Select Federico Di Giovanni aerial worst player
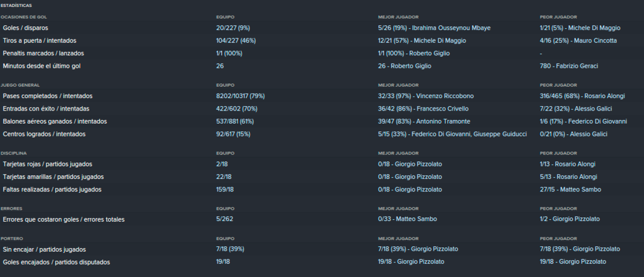The width and height of the screenshot is (644, 277). [583, 121]
